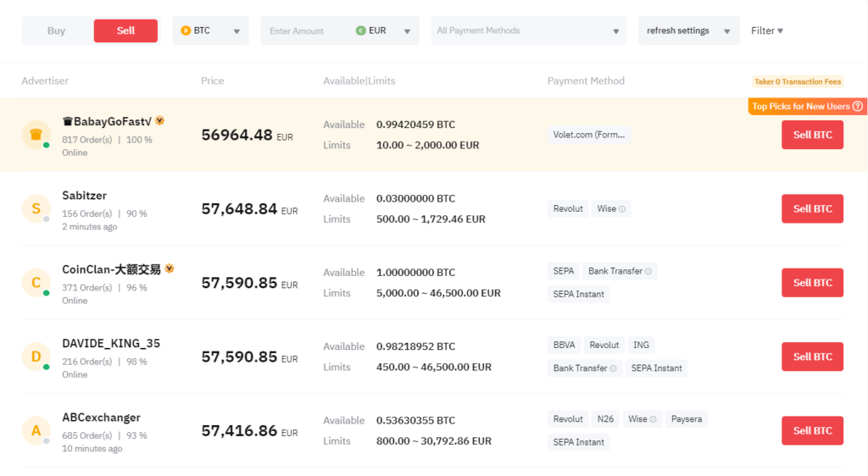Click info icon on DAVIDE_KING_35's Bank Transfer tag
This screenshot has width=868, height=476.
click(x=613, y=368)
